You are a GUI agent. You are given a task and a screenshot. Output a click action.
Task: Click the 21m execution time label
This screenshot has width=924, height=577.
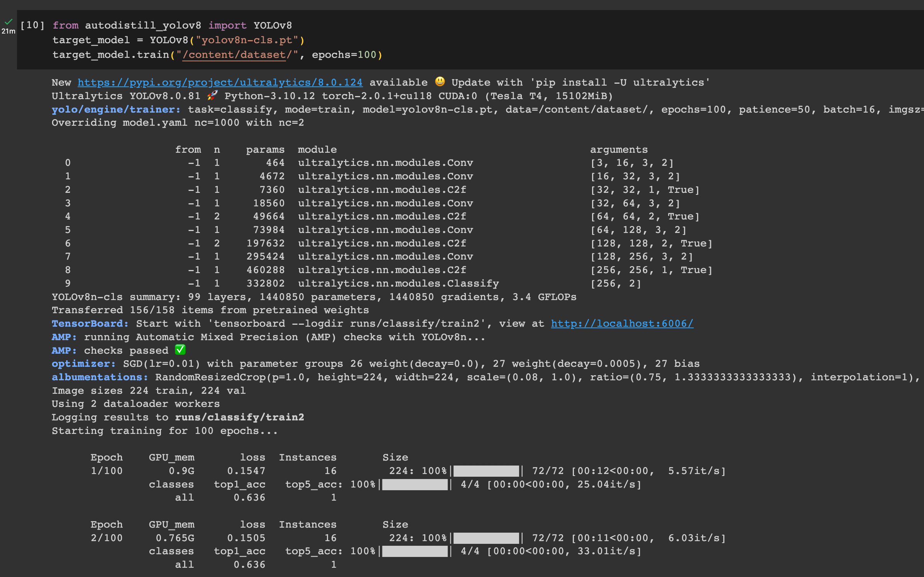[8, 32]
